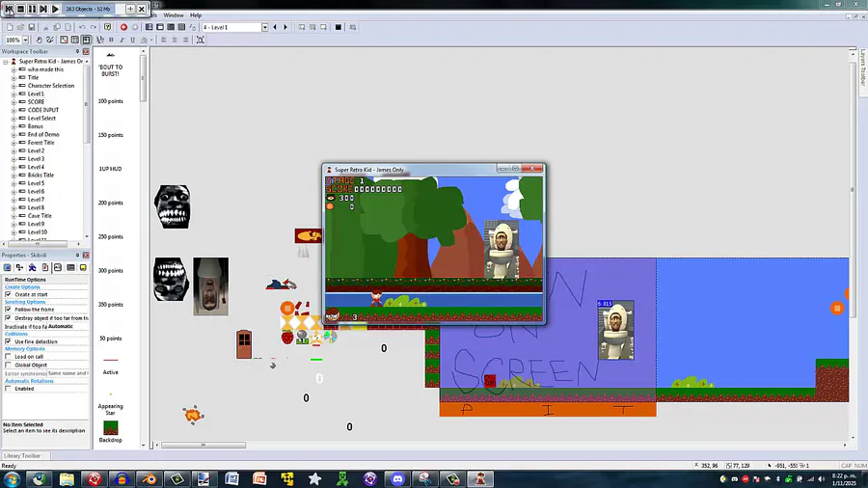This screenshot has height=488, width=868.
Task: Click the Play button in the playback toolbar
Action: 55,9
